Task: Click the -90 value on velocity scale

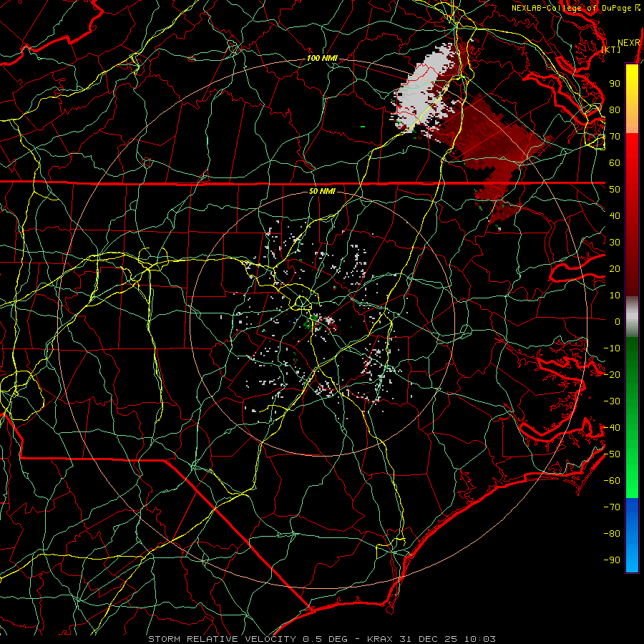Action: point(612,560)
